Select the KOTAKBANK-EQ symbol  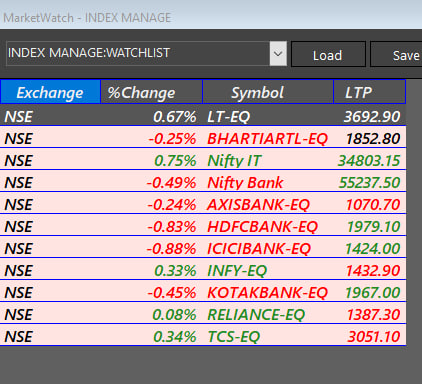tap(267, 293)
